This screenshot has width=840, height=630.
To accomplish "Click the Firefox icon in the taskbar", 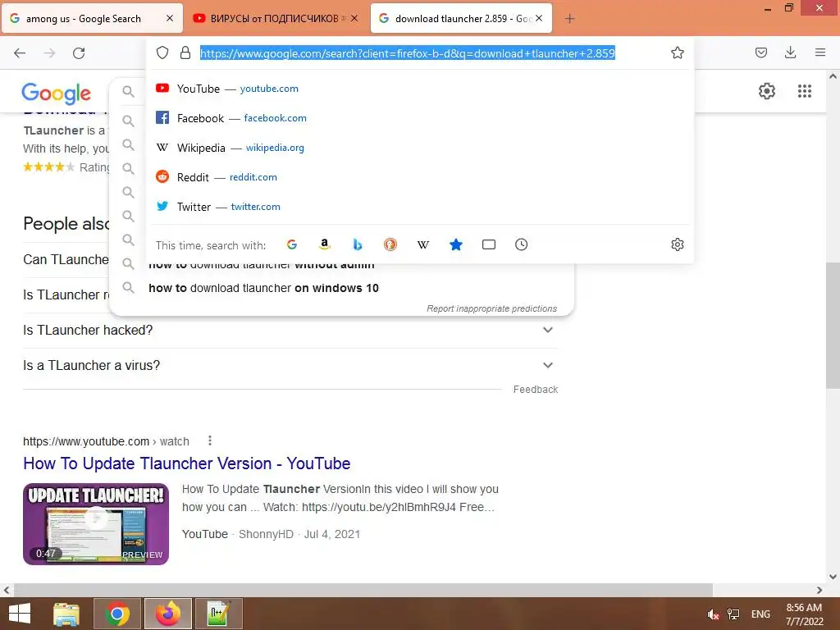I will tap(168, 614).
